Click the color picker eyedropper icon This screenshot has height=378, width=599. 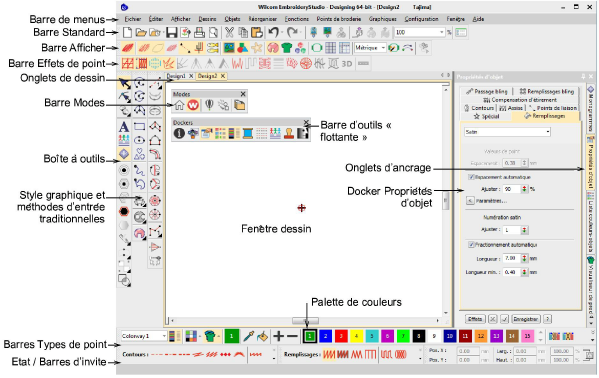[249, 336]
